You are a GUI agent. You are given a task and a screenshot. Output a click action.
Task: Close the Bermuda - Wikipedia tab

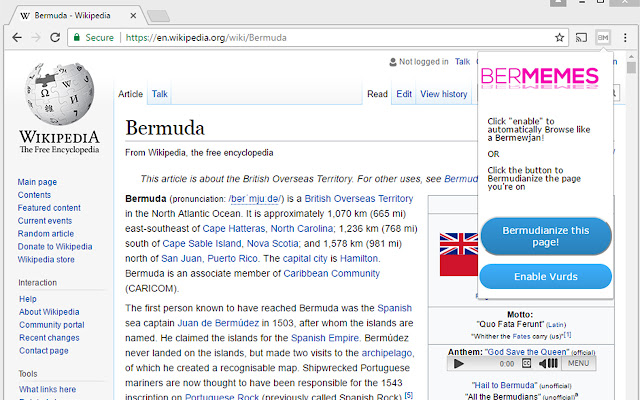click(x=133, y=16)
